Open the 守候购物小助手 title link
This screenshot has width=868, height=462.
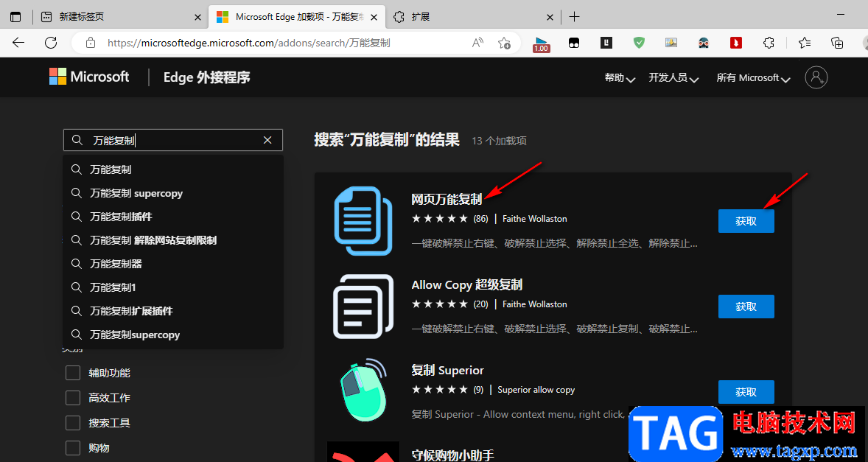coord(452,455)
